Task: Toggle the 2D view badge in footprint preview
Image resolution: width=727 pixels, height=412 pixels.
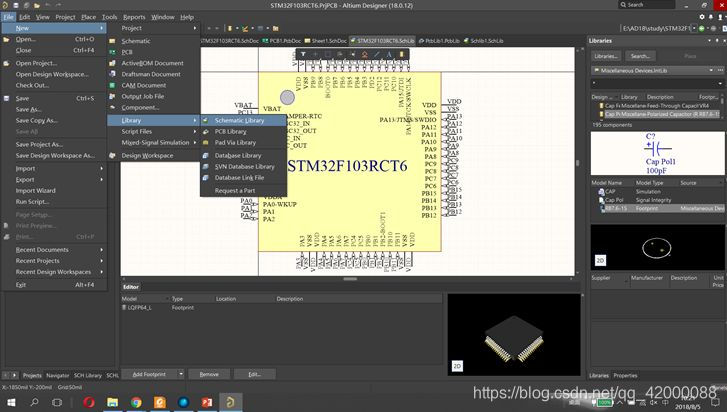Action: click(x=457, y=367)
